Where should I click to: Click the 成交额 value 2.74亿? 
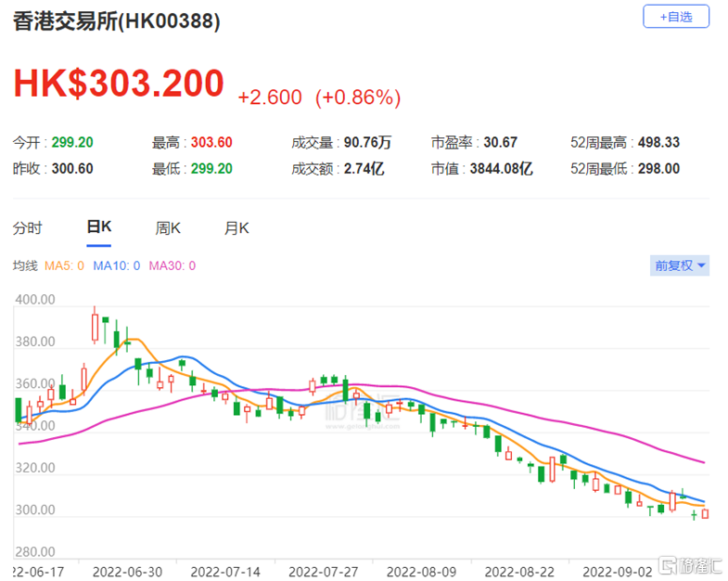364,168
